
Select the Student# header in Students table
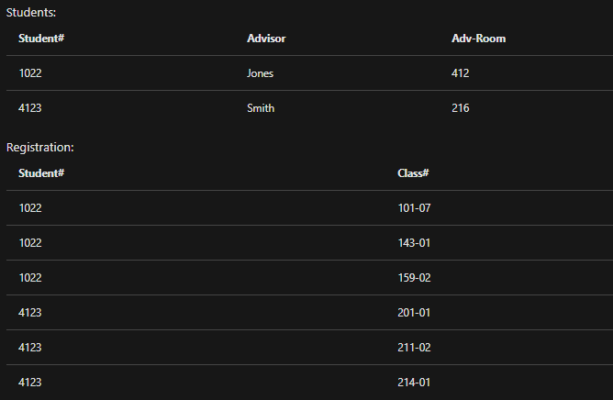pos(41,38)
